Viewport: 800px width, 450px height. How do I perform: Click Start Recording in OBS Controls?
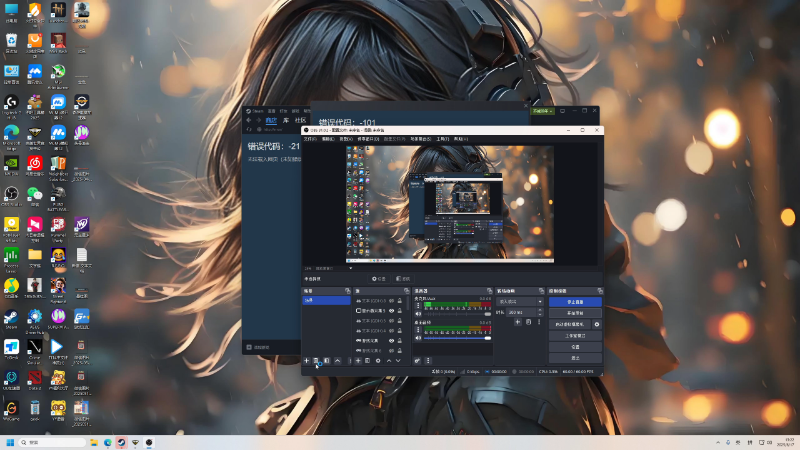tap(575, 313)
